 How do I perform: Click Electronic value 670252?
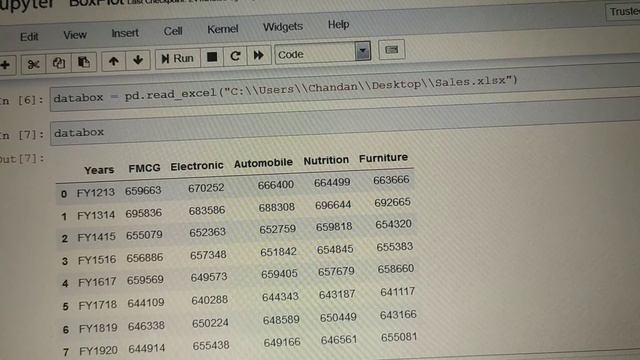(x=206, y=188)
